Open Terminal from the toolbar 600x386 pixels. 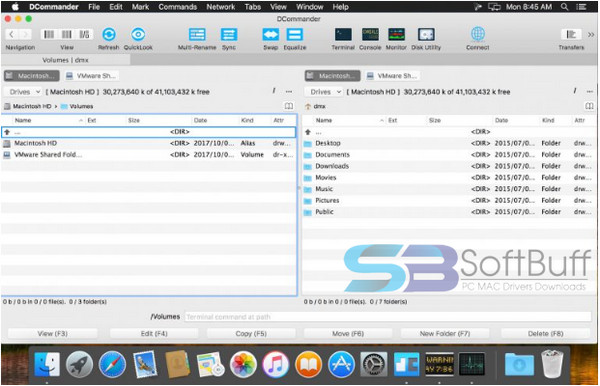[x=343, y=34]
